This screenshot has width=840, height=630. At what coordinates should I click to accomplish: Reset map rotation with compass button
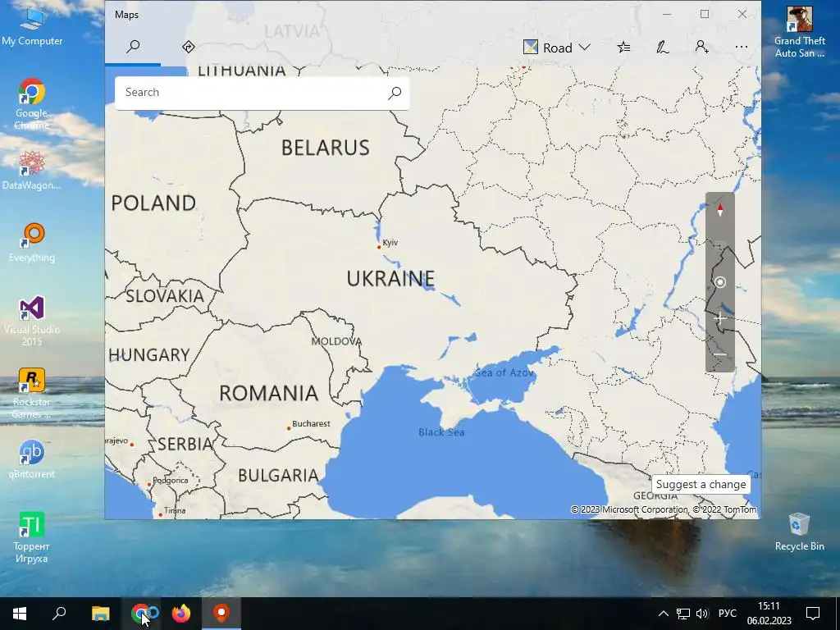click(x=720, y=211)
